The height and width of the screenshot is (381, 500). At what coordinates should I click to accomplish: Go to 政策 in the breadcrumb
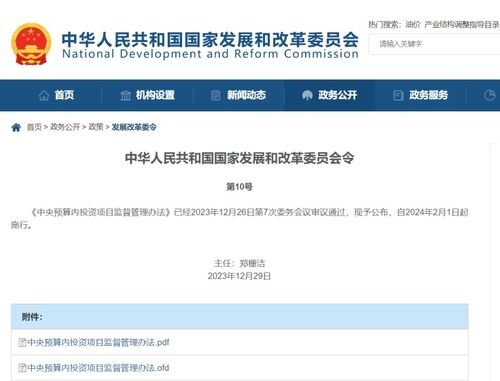point(96,127)
